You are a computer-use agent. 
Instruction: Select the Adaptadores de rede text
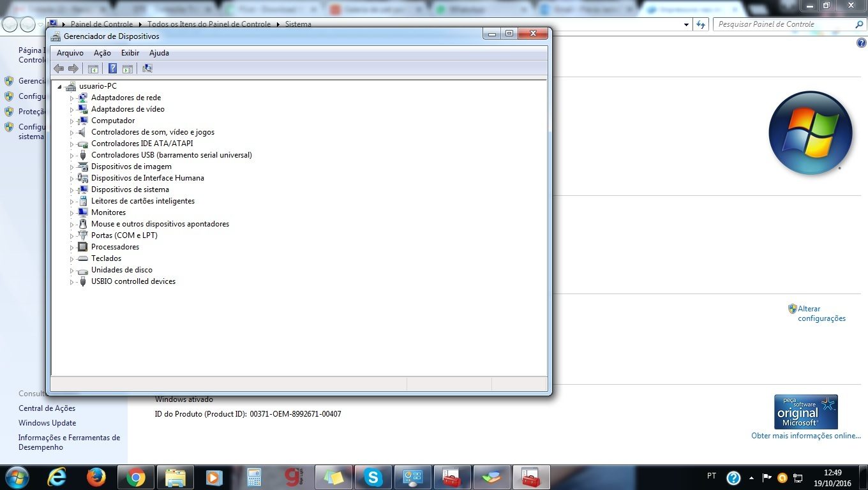[x=126, y=98]
